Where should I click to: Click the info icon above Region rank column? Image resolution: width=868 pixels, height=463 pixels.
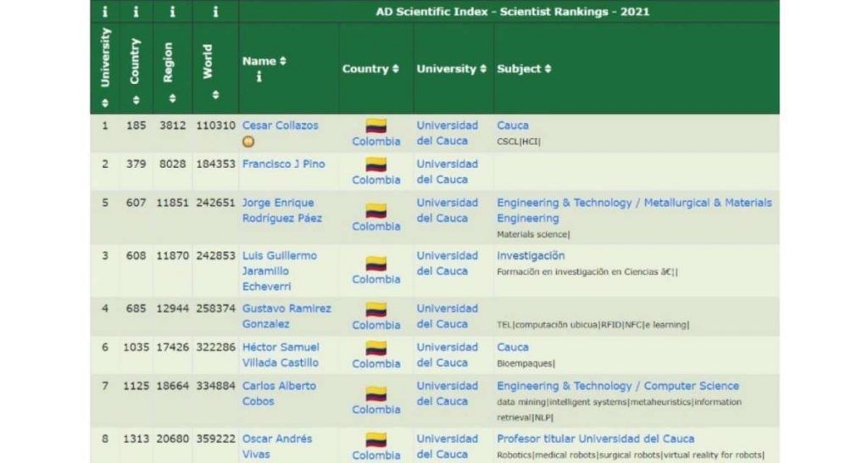[x=172, y=11]
